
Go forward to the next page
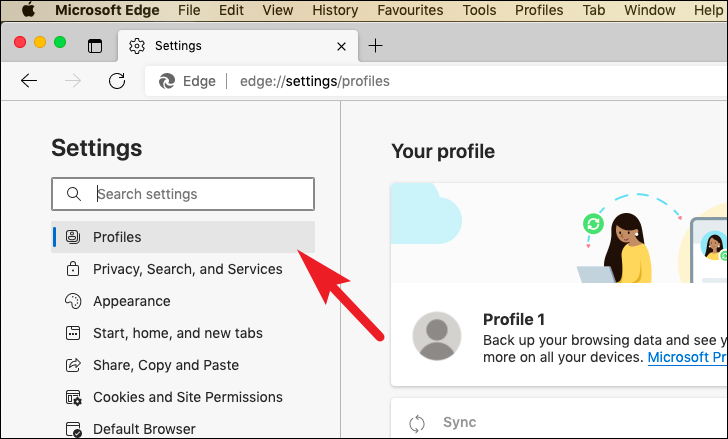tap(72, 81)
